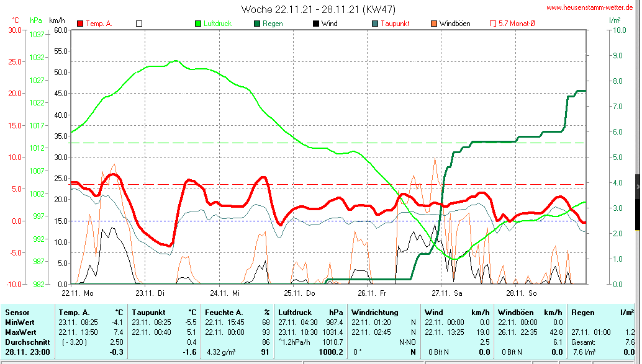Click the chart title Woche 22.11.21 - 28.11.21

click(301, 9)
